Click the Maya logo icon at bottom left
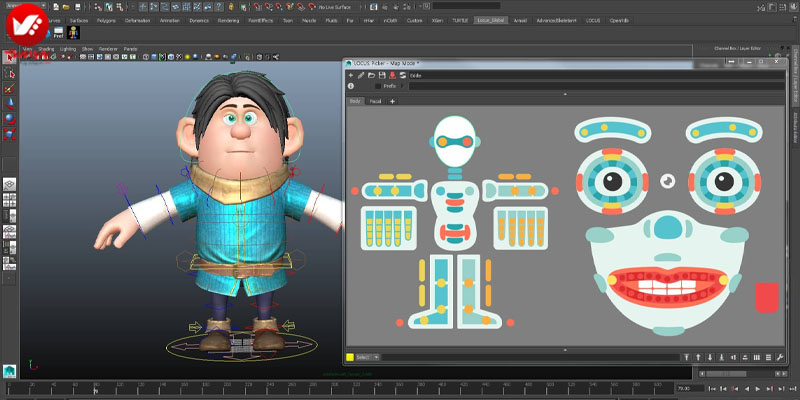 coord(9,371)
